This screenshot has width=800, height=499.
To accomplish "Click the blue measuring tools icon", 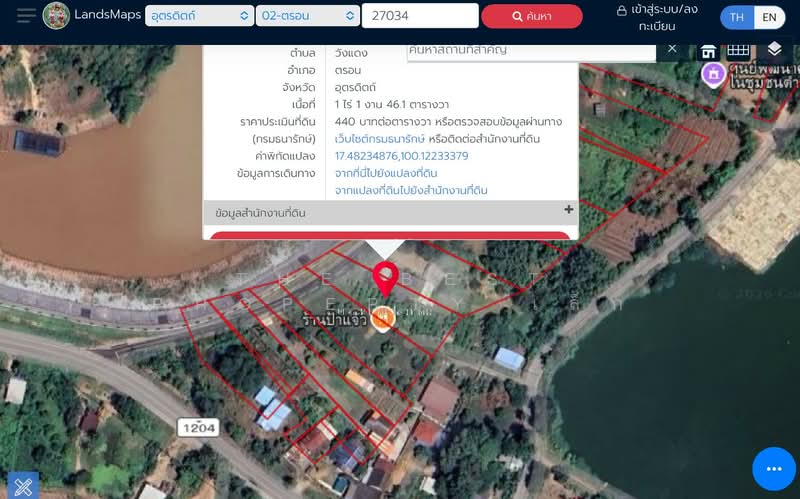I will pos(23,485).
